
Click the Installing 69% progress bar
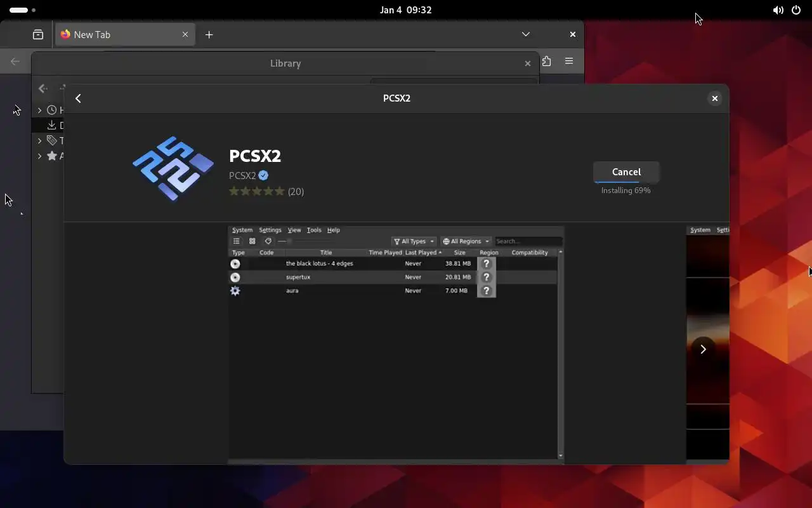point(626,183)
